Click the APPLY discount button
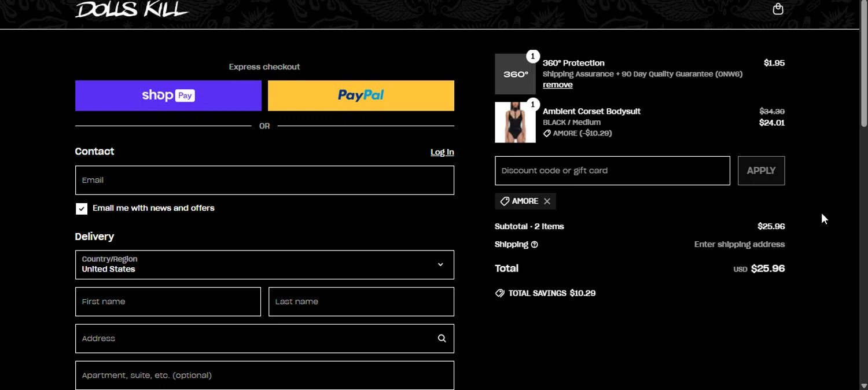The image size is (868, 390). [x=761, y=171]
